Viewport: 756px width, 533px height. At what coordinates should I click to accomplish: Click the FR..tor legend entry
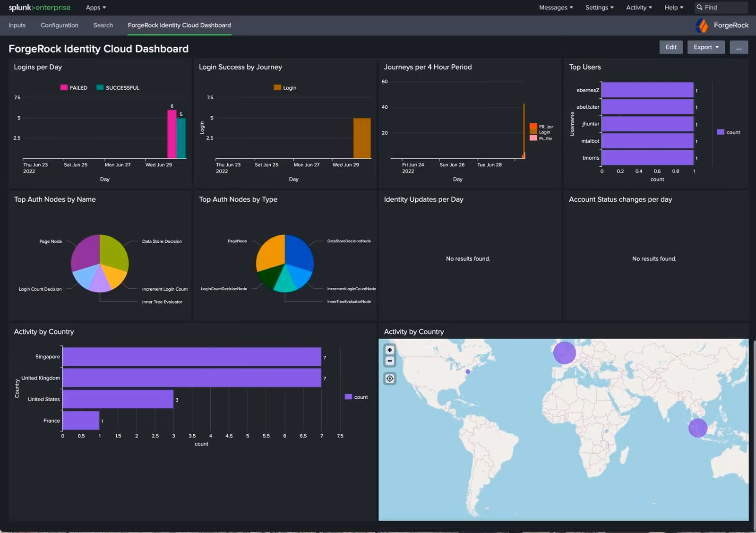pyautogui.click(x=541, y=127)
